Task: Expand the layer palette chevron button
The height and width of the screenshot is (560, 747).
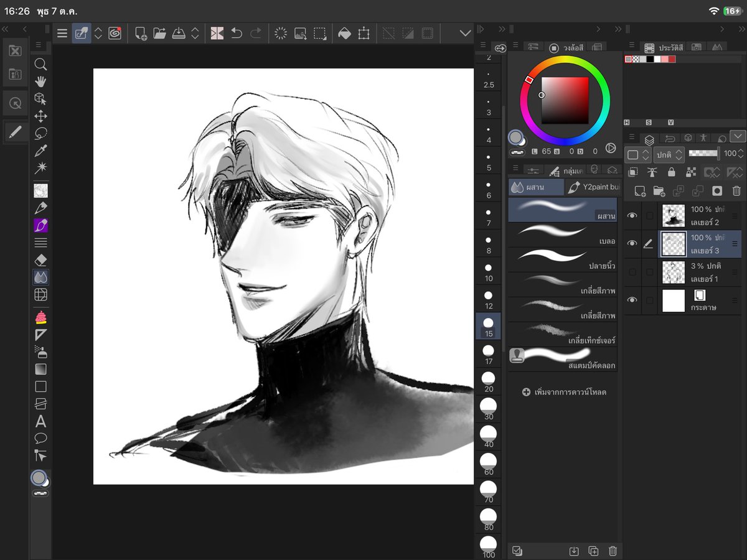Action: (x=738, y=136)
